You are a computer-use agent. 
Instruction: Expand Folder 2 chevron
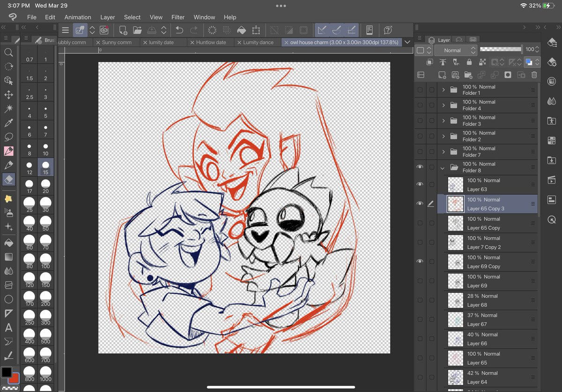click(x=443, y=136)
